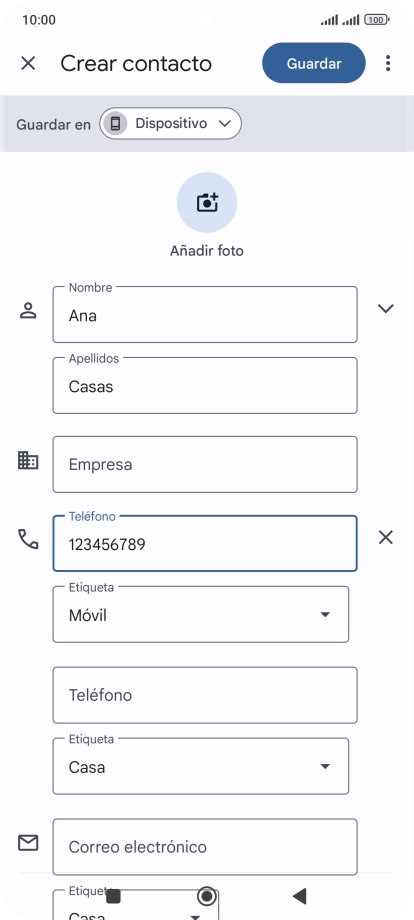The width and height of the screenshot is (414, 920).
Task: Open the three-dot overflow menu
Action: pos(388,63)
